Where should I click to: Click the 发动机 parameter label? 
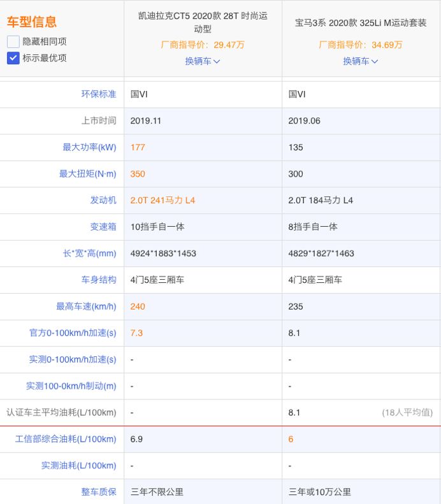103,200
